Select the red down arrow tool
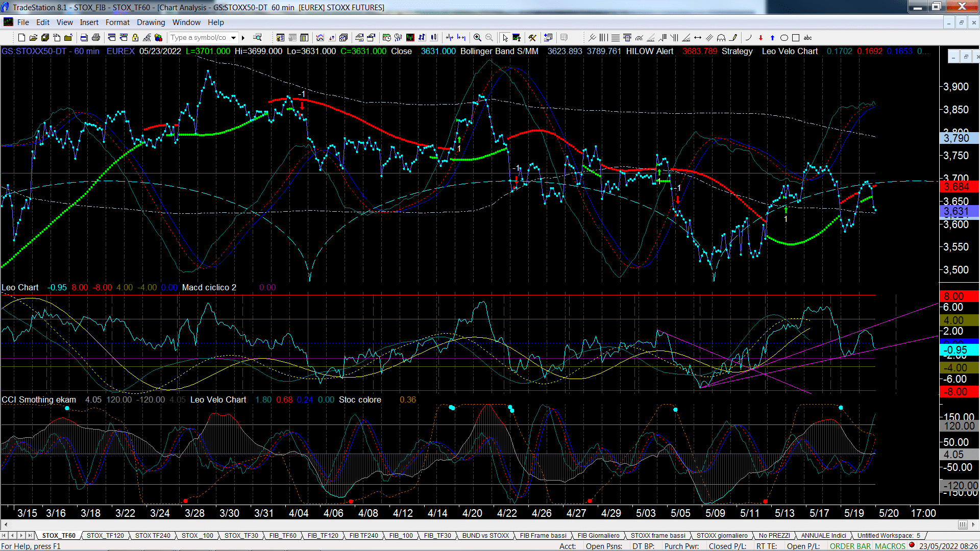The width and height of the screenshot is (980, 551). pos(761,38)
